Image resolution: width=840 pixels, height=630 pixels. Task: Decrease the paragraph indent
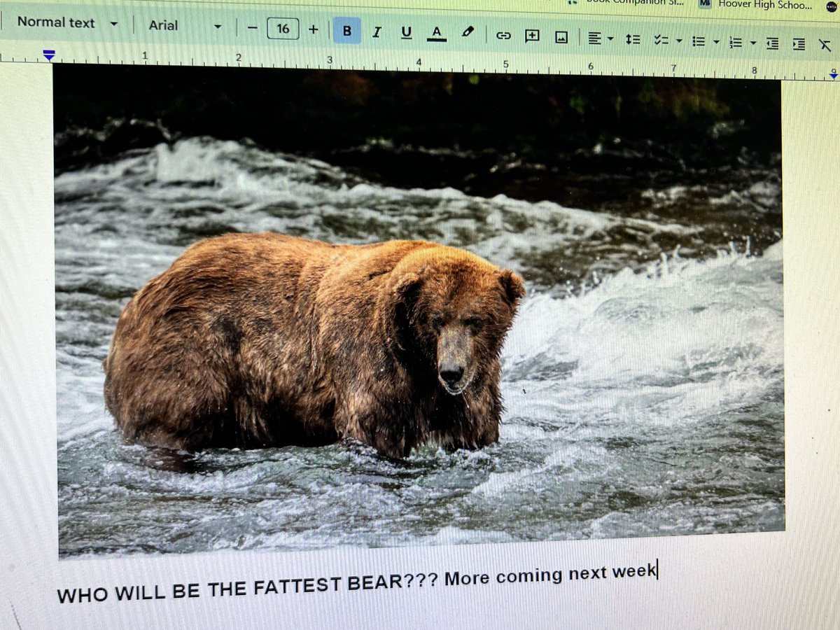click(772, 44)
